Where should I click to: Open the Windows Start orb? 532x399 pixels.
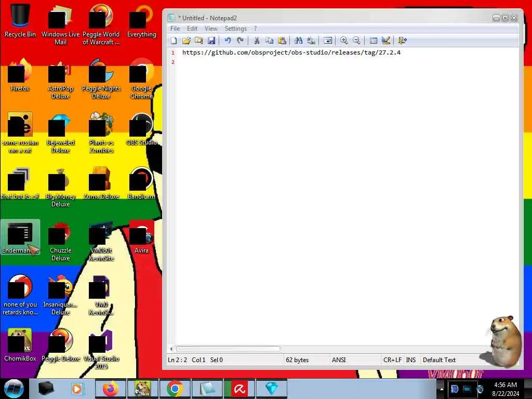click(x=14, y=389)
